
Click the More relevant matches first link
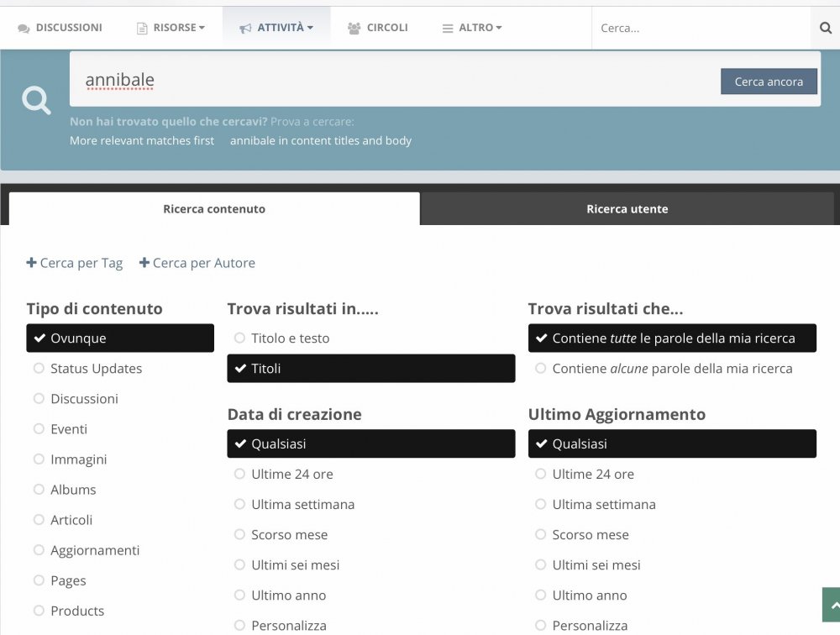coord(142,141)
